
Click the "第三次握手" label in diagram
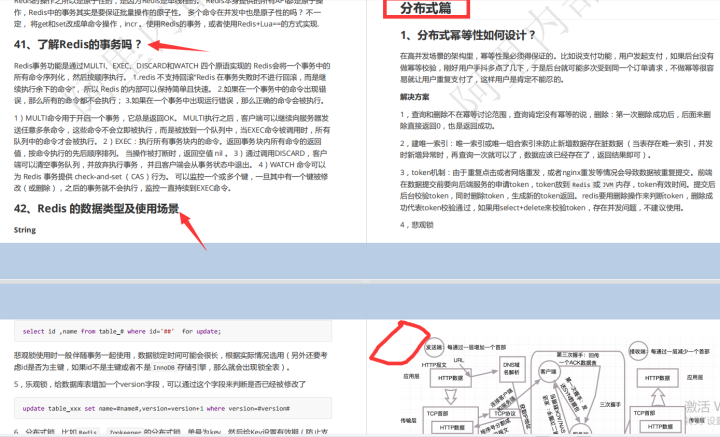click(x=578, y=359)
